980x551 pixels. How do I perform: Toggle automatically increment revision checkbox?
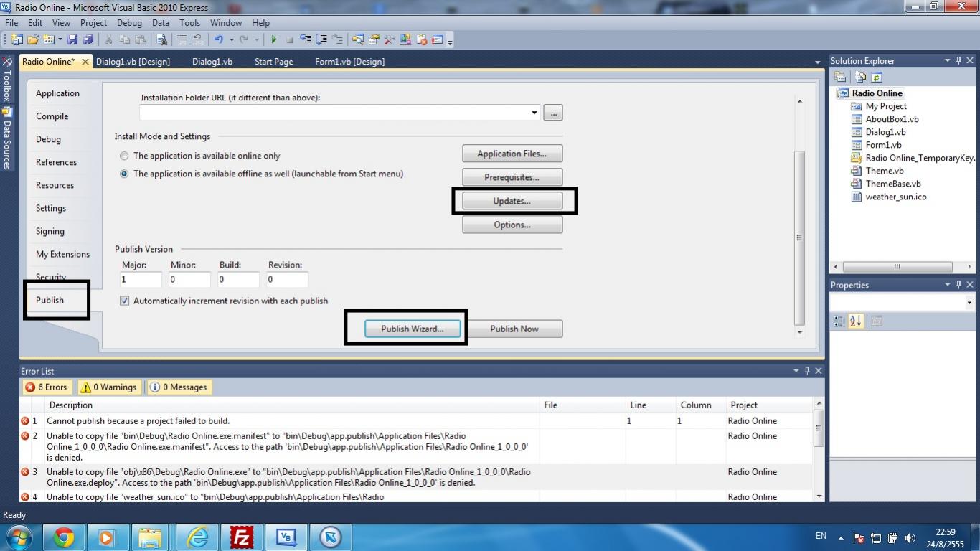(x=124, y=301)
